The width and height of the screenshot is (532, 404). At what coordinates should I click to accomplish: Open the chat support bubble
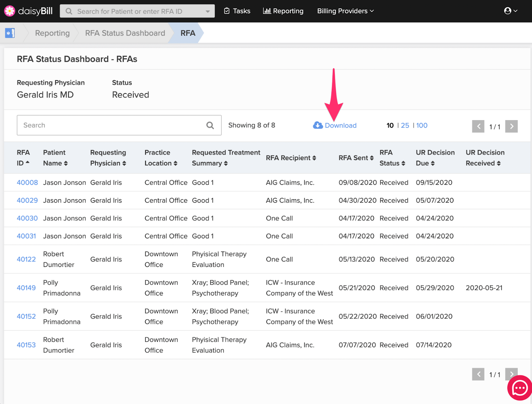point(519,388)
